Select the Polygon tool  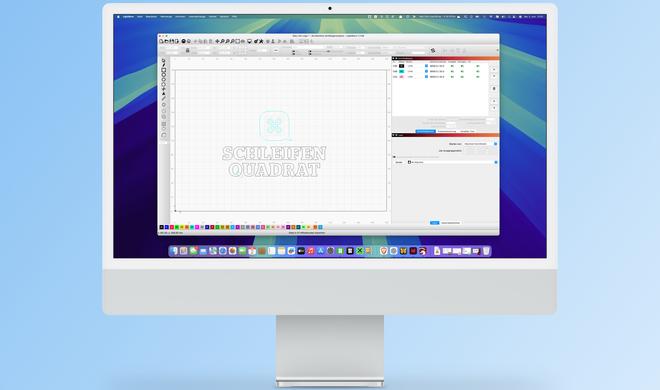click(163, 80)
